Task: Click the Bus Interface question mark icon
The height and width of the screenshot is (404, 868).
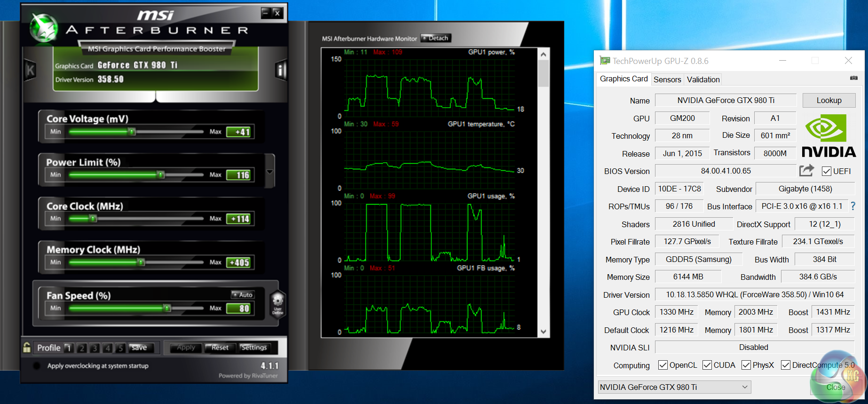Action: [853, 206]
